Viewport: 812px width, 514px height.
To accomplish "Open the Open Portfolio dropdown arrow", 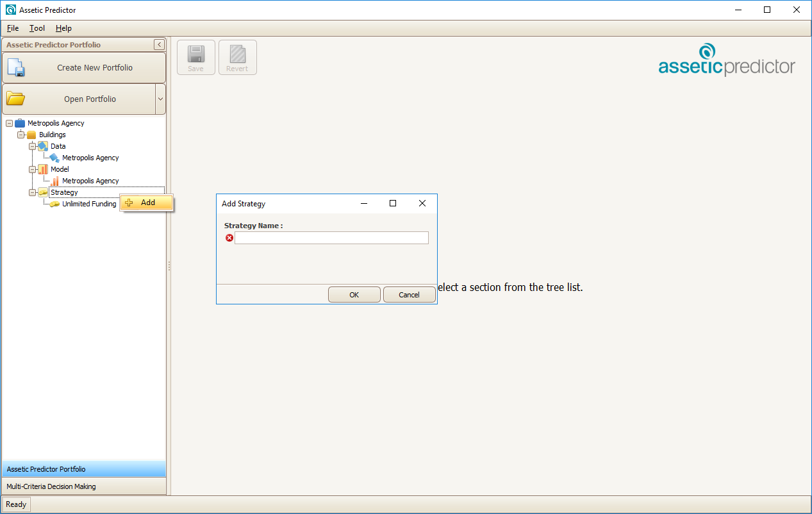I will coord(160,99).
